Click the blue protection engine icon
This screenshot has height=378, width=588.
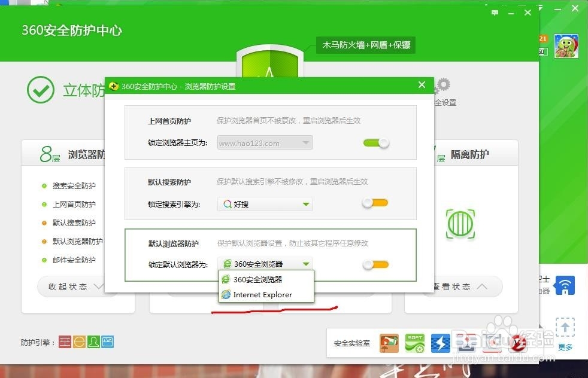(x=108, y=342)
